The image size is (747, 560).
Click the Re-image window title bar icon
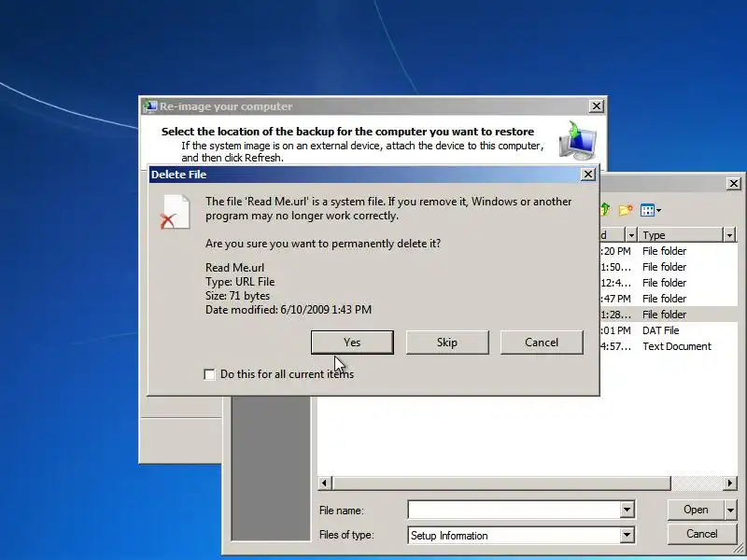[x=149, y=106]
